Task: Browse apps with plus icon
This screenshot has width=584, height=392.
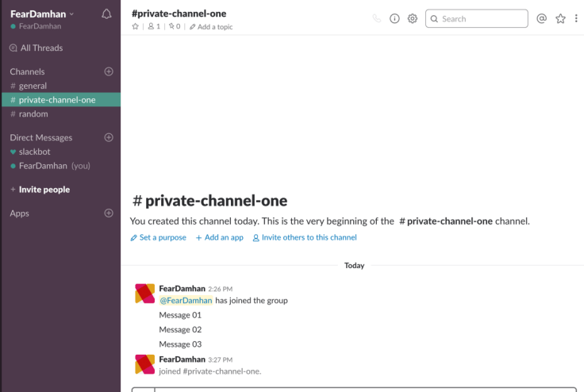Action: tap(109, 213)
